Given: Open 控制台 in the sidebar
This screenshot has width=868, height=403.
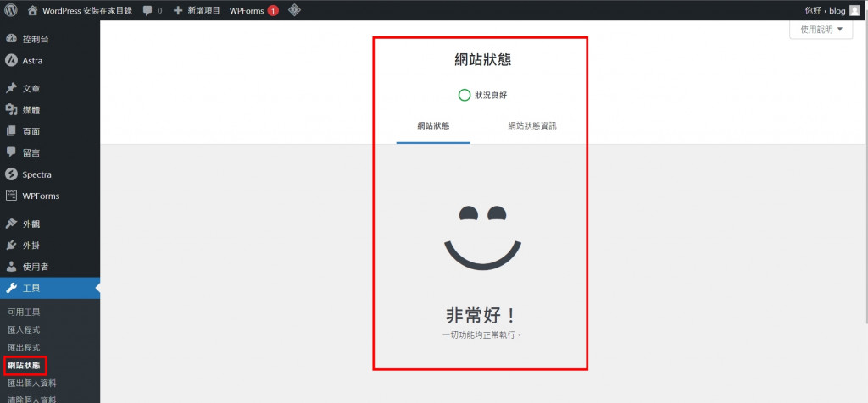Looking at the screenshot, I should [36, 40].
